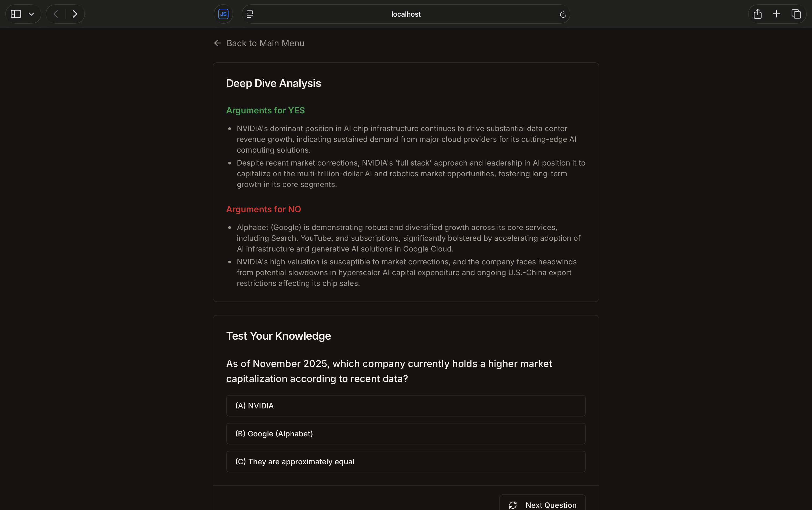The width and height of the screenshot is (812, 510).
Task: Click the Share icon in toolbar
Action: pyautogui.click(x=757, y=14)
